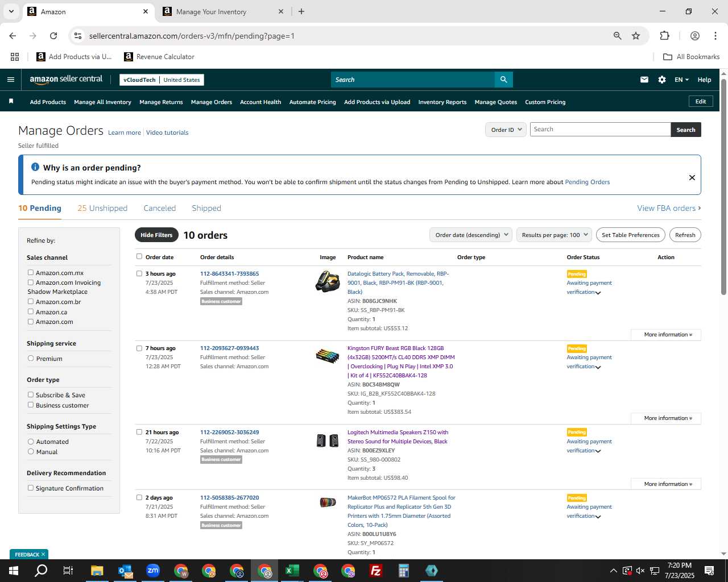The height and width of the screenshot is (582, 728).
Task: Open the Chrome profile icon
Action: (694, 36)
